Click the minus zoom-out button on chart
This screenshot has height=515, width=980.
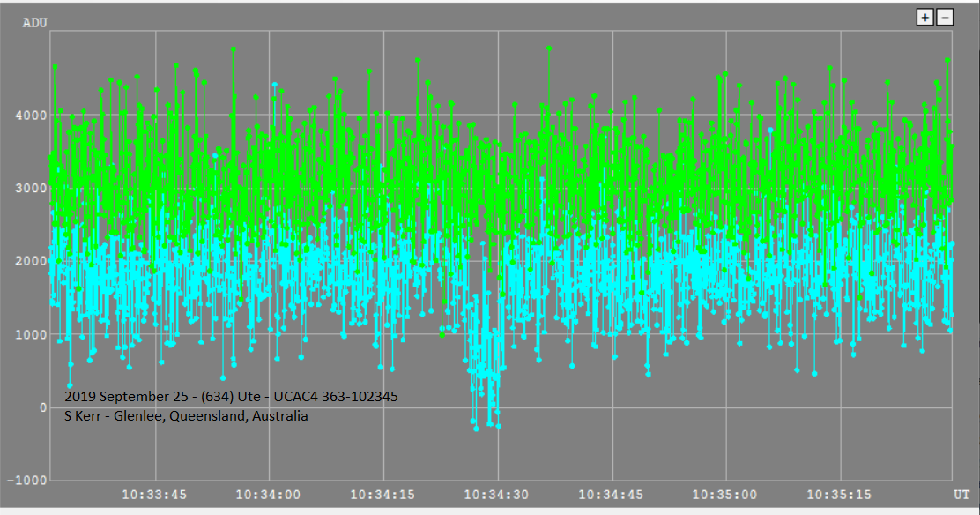coord(945,18)
